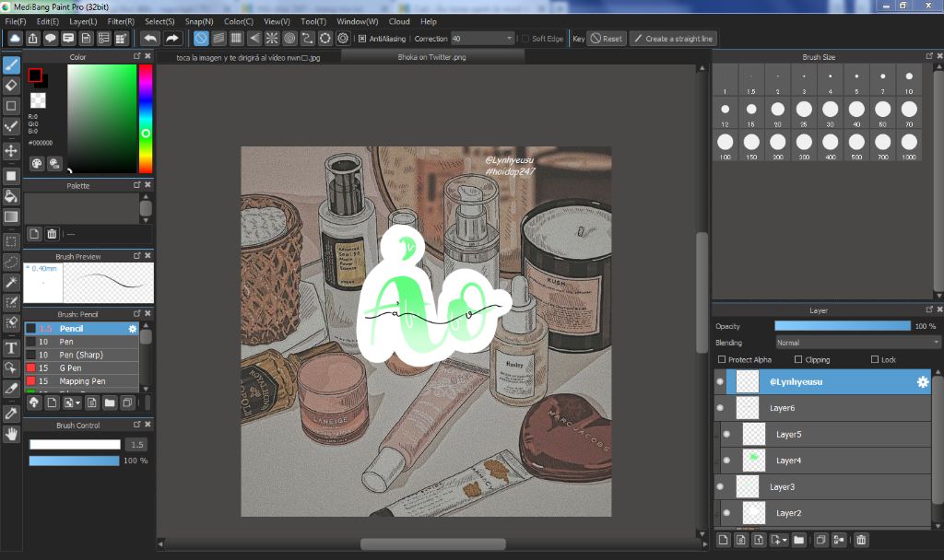Open the Snap menu
The width and height of the screenshot is (944, 560).
(199, 22)
